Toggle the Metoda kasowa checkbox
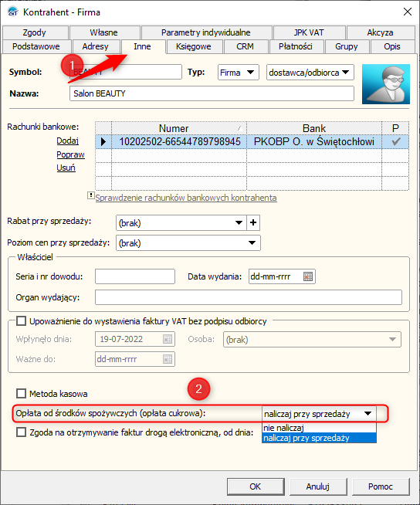Viewport: 420px width, 505px height. (x=22, y=393)
